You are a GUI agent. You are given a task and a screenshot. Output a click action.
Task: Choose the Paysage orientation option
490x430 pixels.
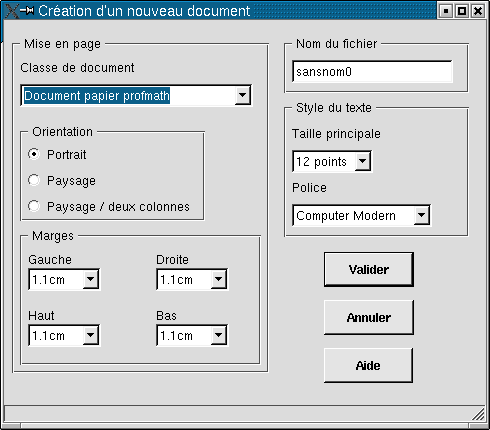[34, 180]
